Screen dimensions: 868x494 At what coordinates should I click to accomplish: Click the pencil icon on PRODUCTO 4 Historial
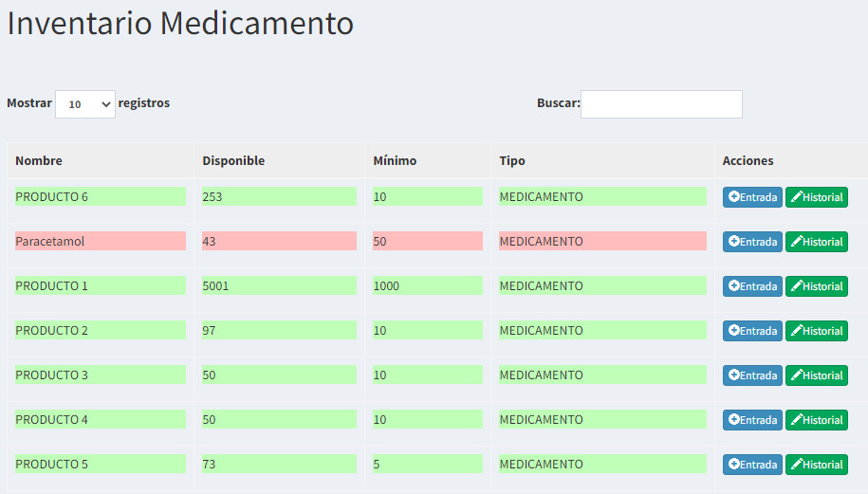click(x=797, y=419)
